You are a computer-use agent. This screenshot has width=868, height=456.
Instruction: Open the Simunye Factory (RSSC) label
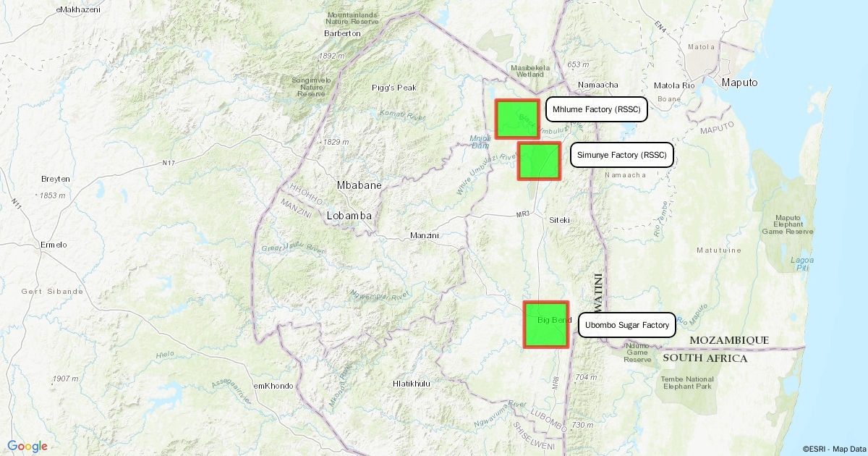pyautogui.click(x=621, y=155)
